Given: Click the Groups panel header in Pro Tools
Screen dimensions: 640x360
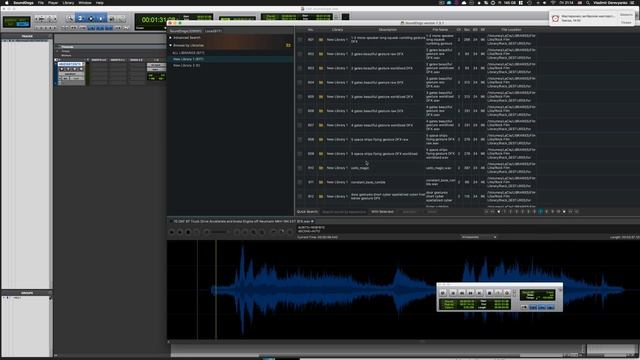Looking at the screenshot, I should tap(27, 293).
